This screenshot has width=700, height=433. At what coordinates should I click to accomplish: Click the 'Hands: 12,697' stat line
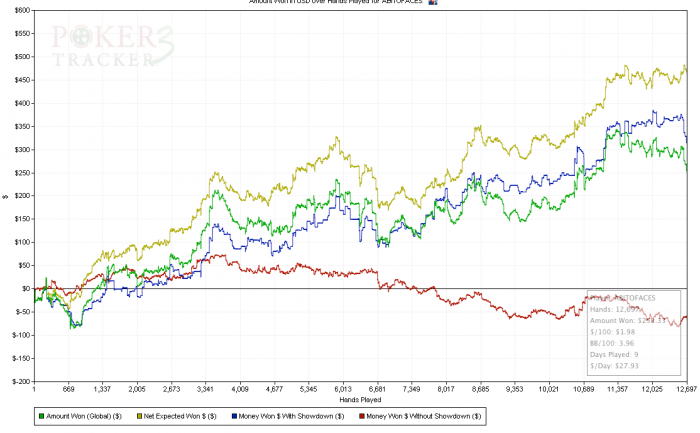click(x=615, y=309)
